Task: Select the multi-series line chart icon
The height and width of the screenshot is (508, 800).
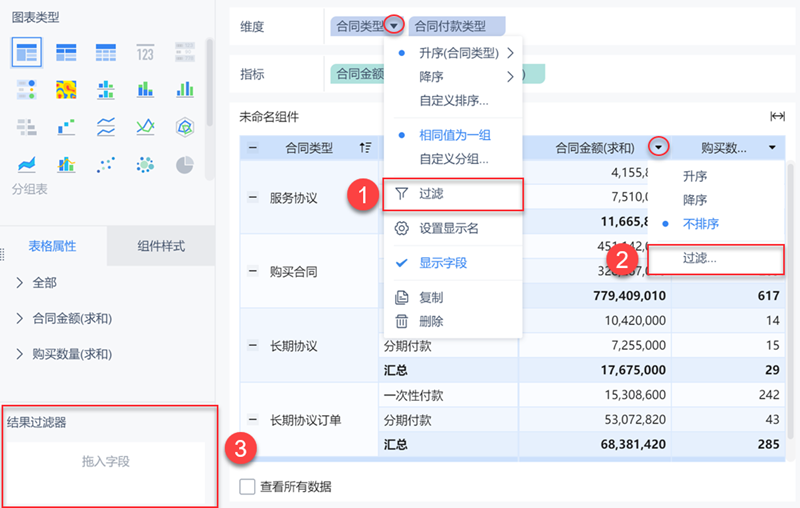Action: point(145,126)
